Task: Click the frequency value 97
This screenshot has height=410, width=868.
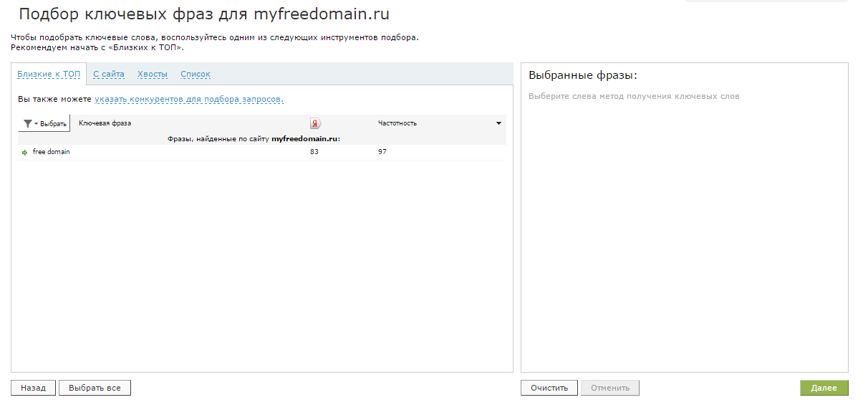Action: tap(382, 152)
